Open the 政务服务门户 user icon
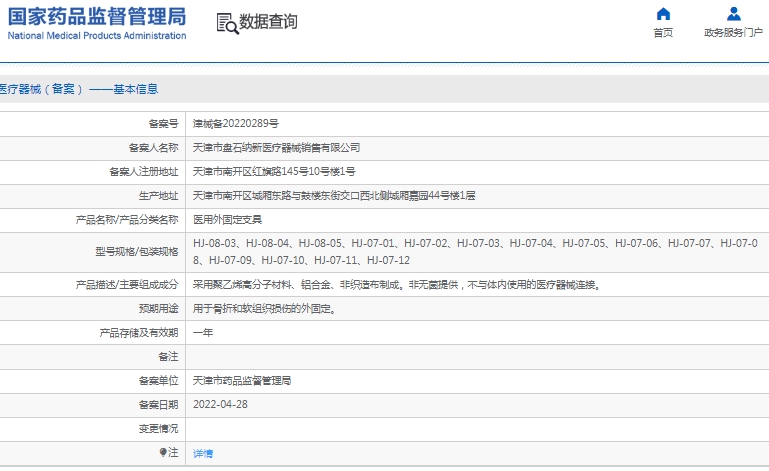The width and height of the screenshot is (769, 471). [734, 14]
